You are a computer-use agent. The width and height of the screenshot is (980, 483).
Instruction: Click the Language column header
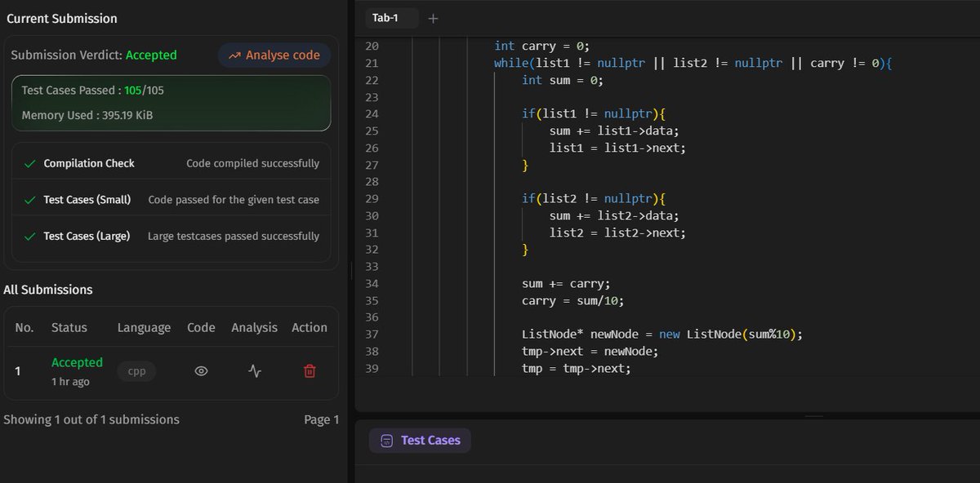pyautogui.click(x=144, y=327)
